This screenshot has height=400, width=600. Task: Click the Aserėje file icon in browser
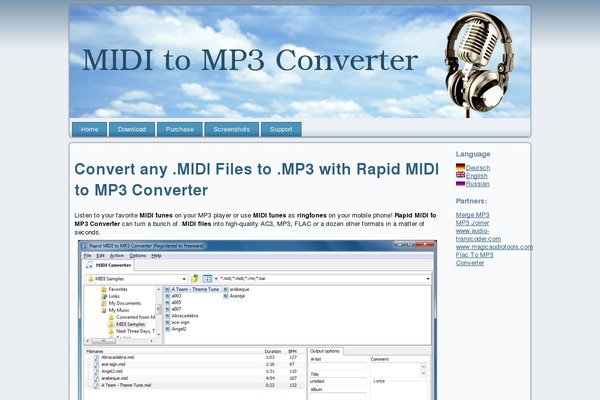(226, 296)
